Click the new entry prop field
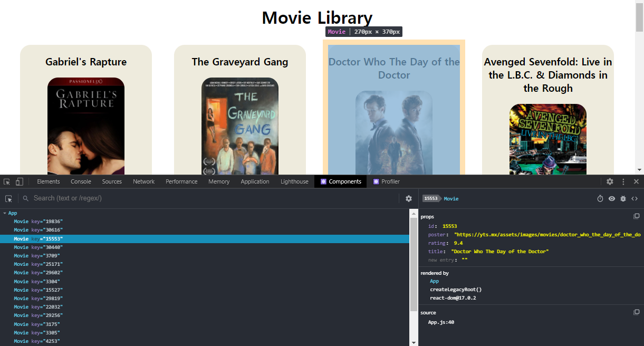 pos(465,260)
